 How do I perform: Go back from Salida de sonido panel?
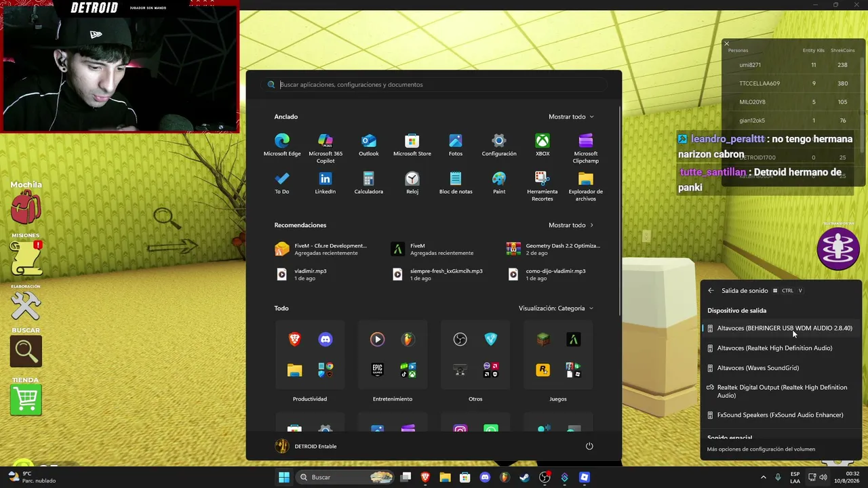(x=711, y=291)
